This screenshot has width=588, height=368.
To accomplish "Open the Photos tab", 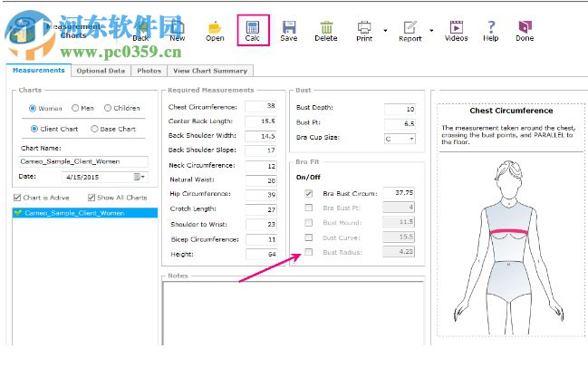I will coord(149,71).
